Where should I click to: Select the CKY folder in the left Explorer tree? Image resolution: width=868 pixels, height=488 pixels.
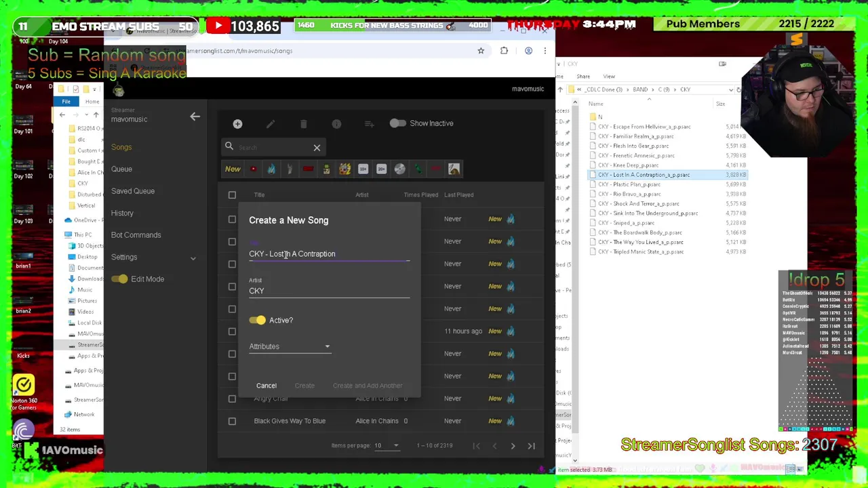point(83,184)
